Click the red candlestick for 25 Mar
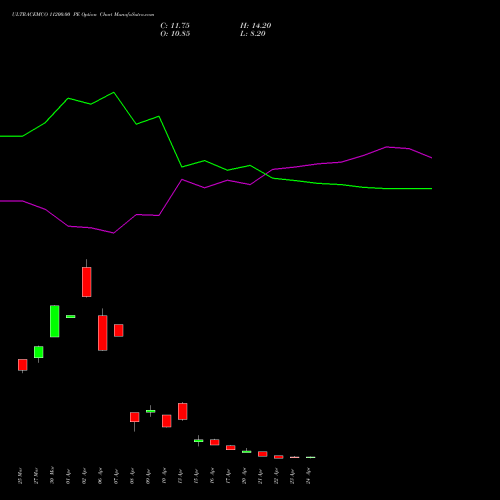The width and height of the screenshot is (500, 500). click(x=23, y=365)
